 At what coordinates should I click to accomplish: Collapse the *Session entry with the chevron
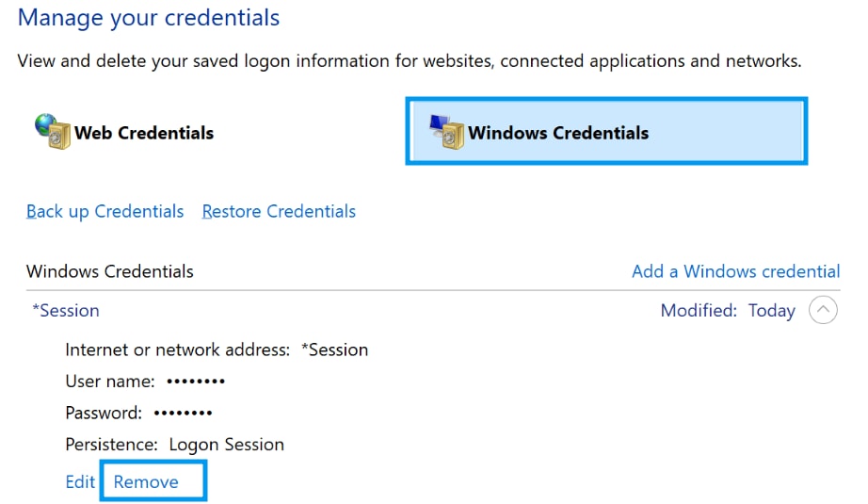(823, 310)
